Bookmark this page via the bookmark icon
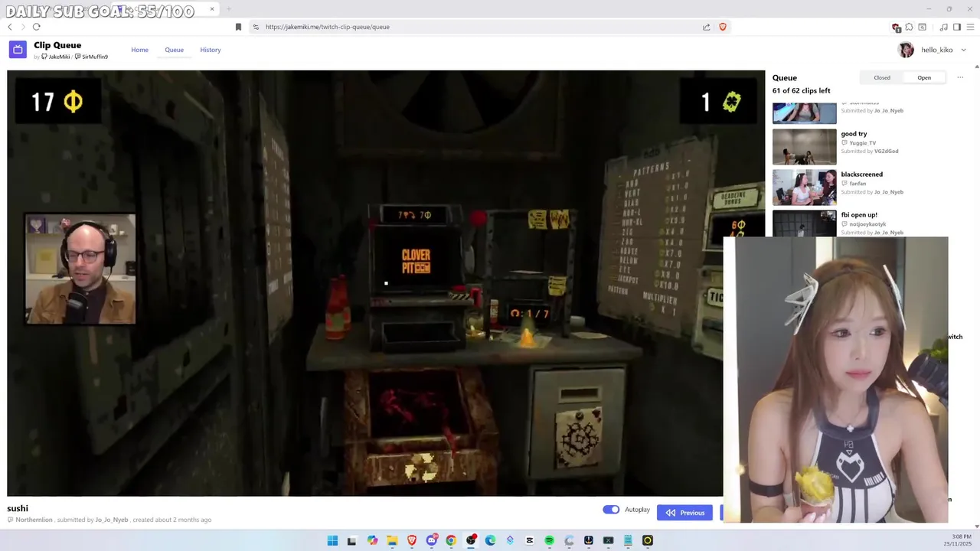The height and width of the screenshot is (551, 980). (238, 27)
